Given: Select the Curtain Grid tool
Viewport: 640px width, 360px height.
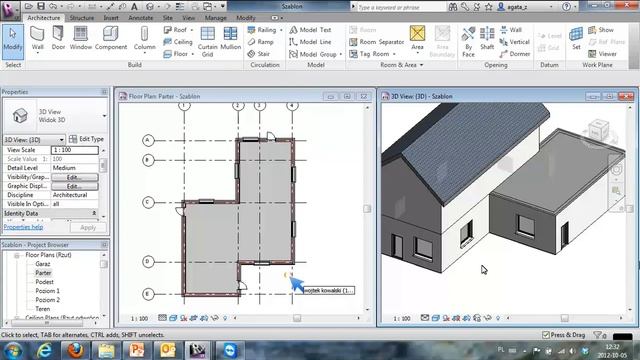Looking at the screenshot, I should point(207,42).
